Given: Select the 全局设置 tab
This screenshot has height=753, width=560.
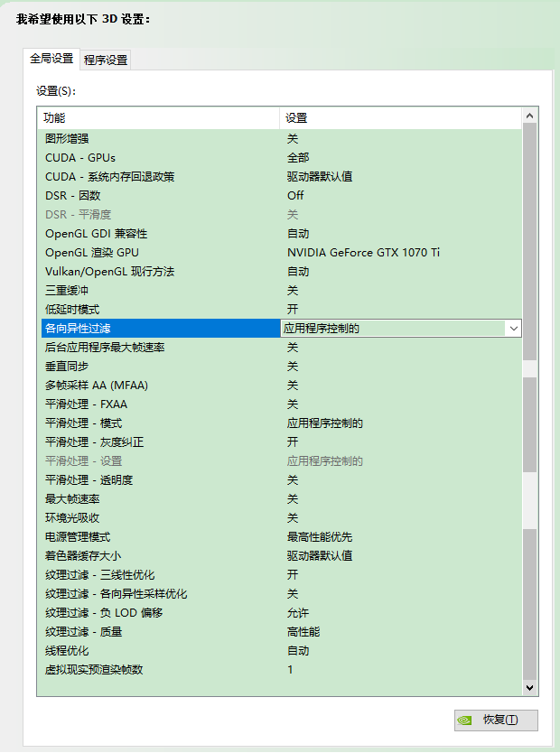Looking at the screenshot, I should (x=51, y=59).
